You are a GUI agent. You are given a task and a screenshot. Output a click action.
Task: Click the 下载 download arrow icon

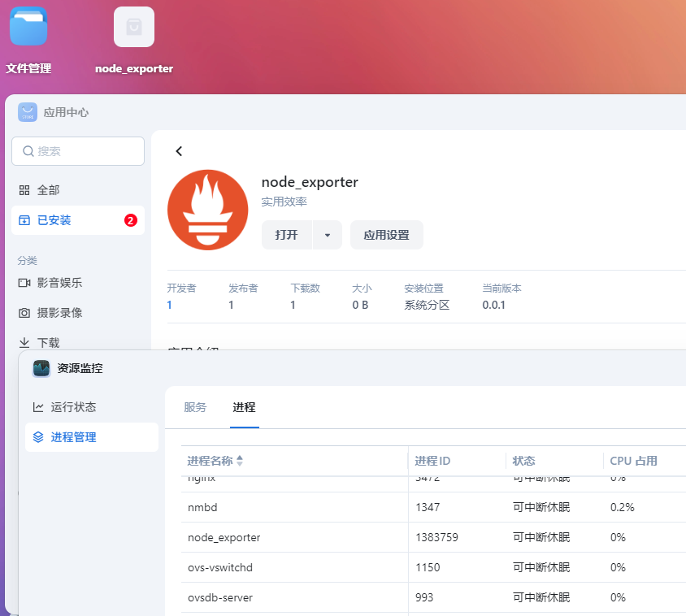point(24,343)
